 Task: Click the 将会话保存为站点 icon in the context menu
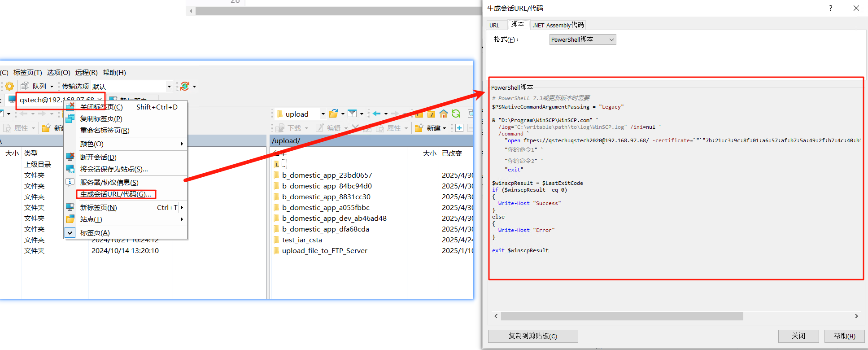click(x=70, y=169)
